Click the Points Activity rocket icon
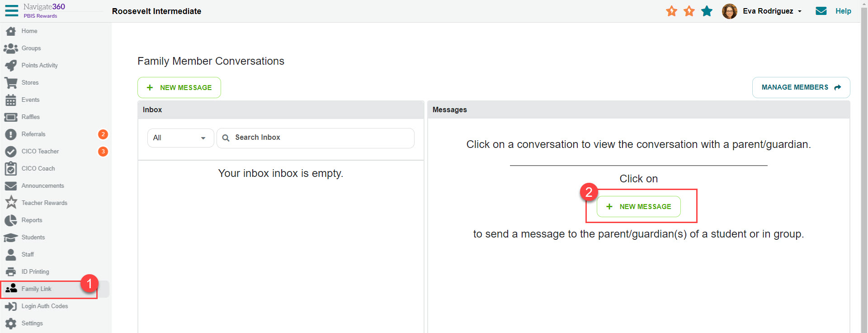The image size is (868, 333). [11, 66]
